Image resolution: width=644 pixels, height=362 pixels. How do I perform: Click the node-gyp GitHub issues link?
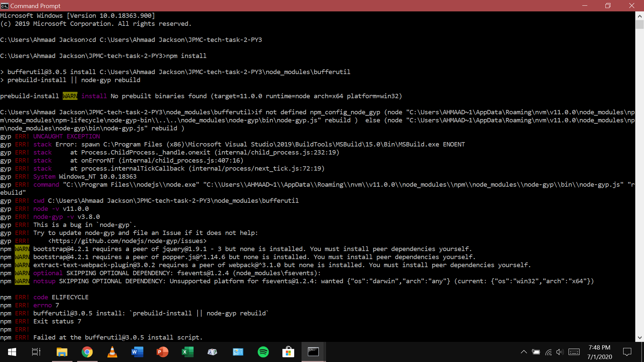point(127,241)
